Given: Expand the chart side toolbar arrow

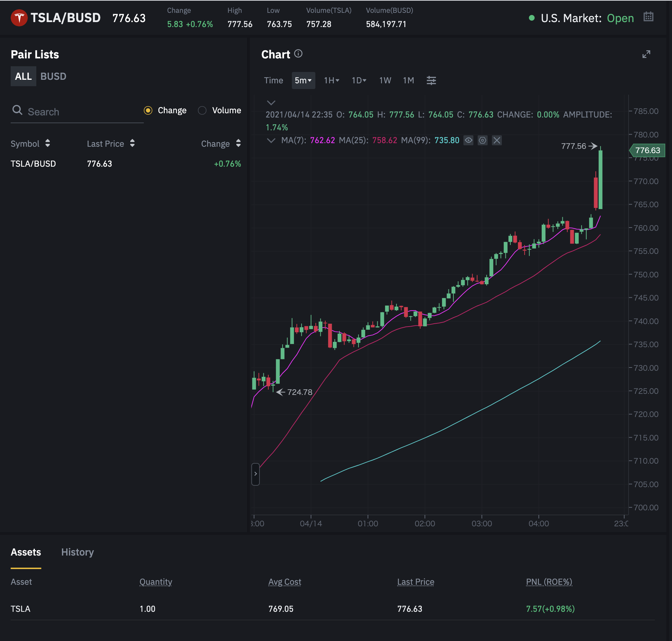Looking at the screenshot, I should click(x=256, y=474).
